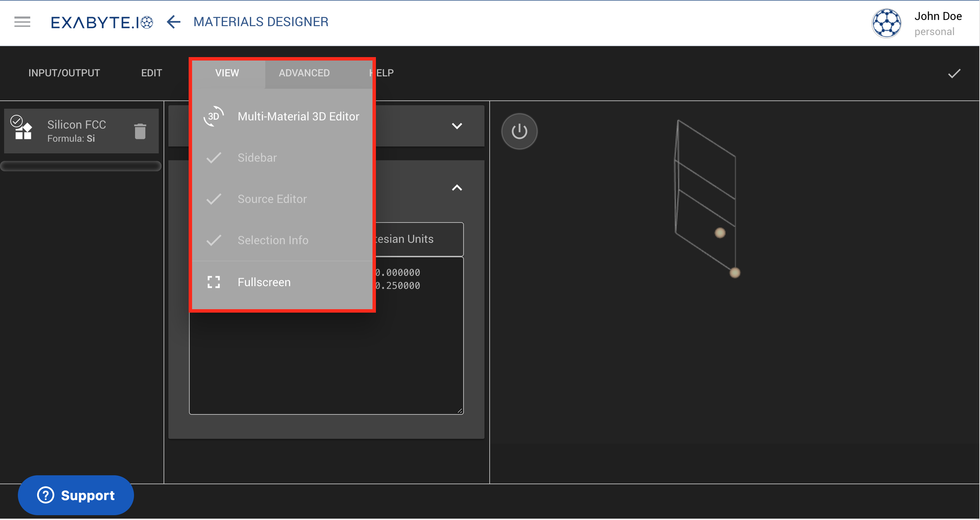
Task: Click the Exabyte.io logo
Action: click(x=102, y=22)
